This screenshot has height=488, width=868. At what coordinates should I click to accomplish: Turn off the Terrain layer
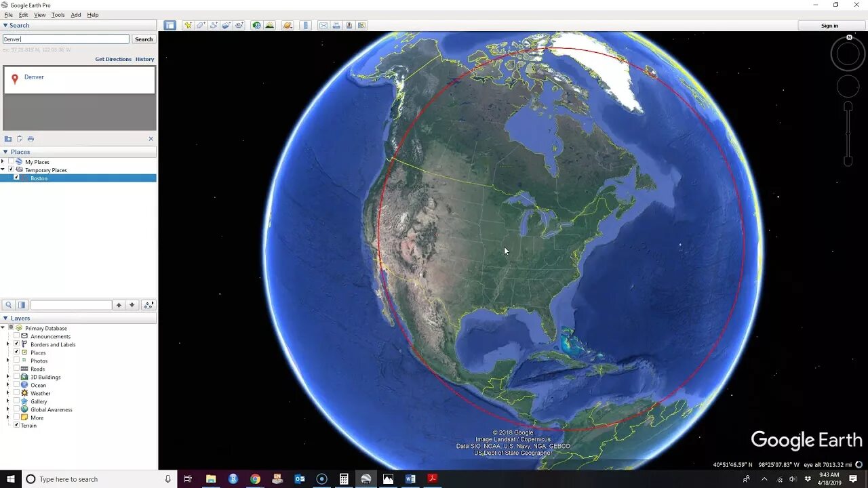[16, 426]
